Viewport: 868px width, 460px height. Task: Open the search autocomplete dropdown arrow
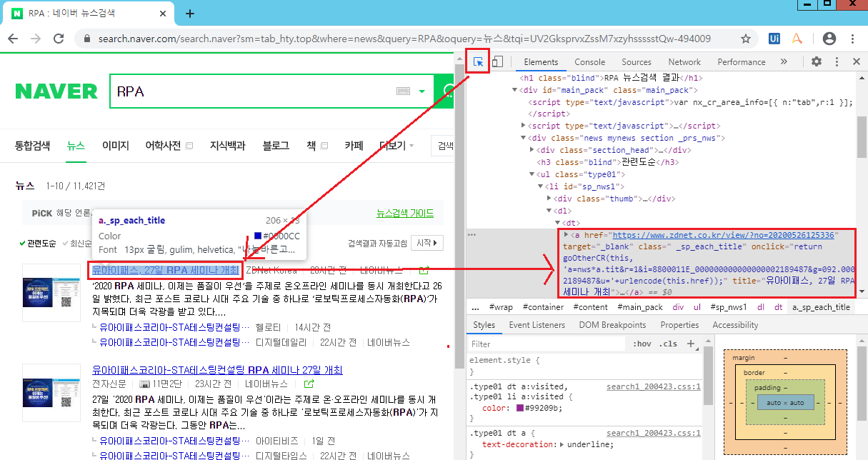(421, 91)
